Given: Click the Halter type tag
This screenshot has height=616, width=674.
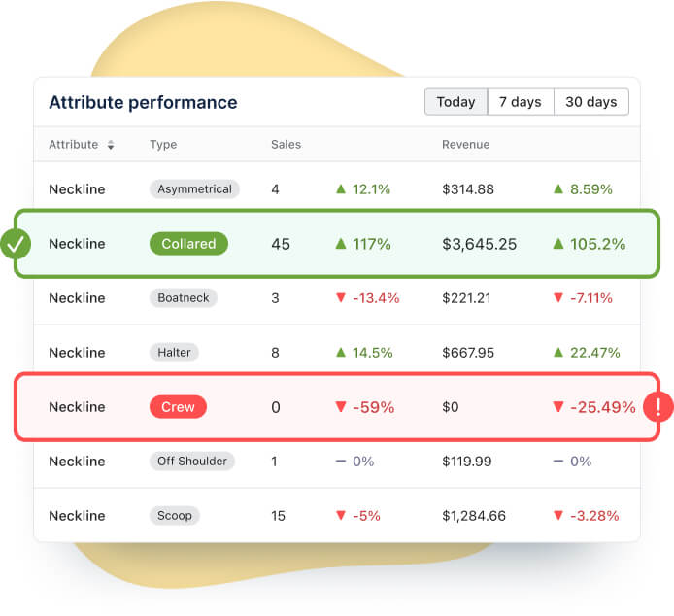Looking at the screenshot, I should pos(175,353).
